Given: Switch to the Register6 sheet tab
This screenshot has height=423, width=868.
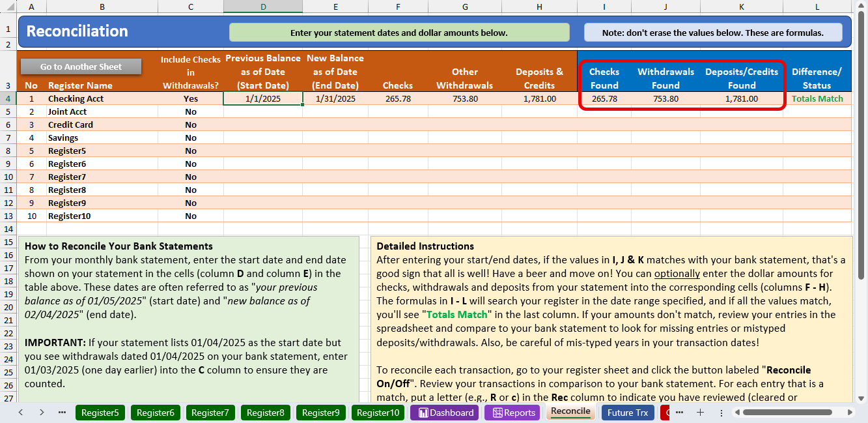Looking at the screenshot, I should [156, 413].
